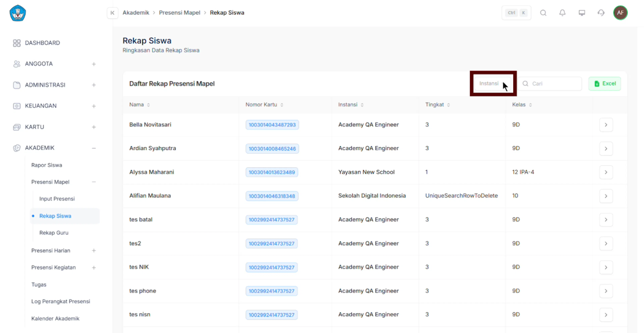Click card number 1003014013623489
Screen dimensions: 644x333
pyautogui.click(x=272, y=172)
